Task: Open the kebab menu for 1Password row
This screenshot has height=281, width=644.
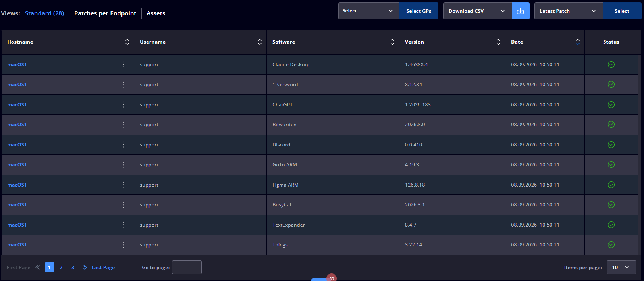Action: pyautogui.click(x=123, y=85)
